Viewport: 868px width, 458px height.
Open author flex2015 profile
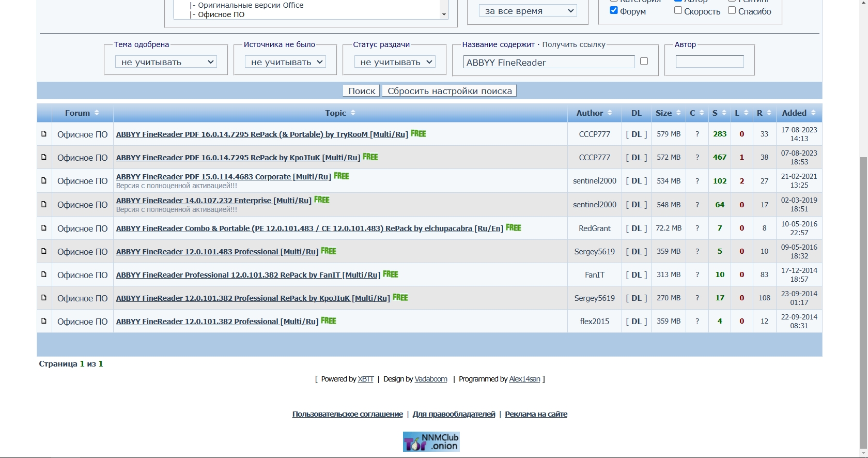pos(595,321)
